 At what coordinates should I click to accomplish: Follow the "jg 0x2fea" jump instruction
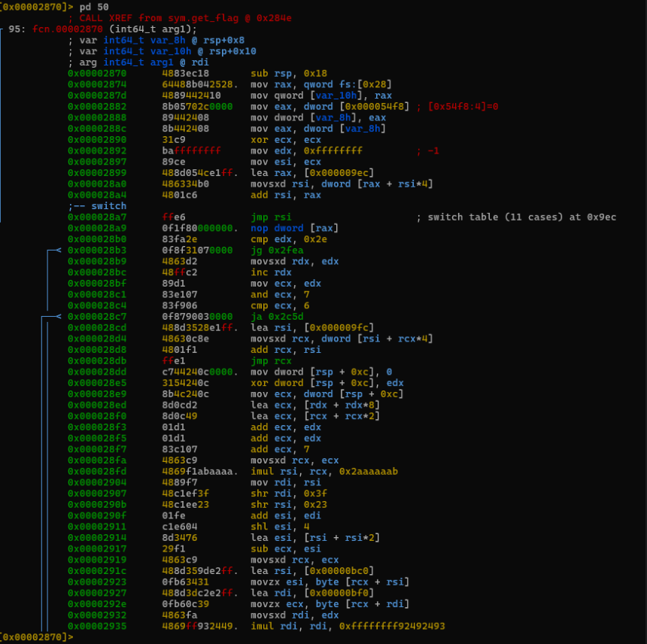[x=276, y=251]
